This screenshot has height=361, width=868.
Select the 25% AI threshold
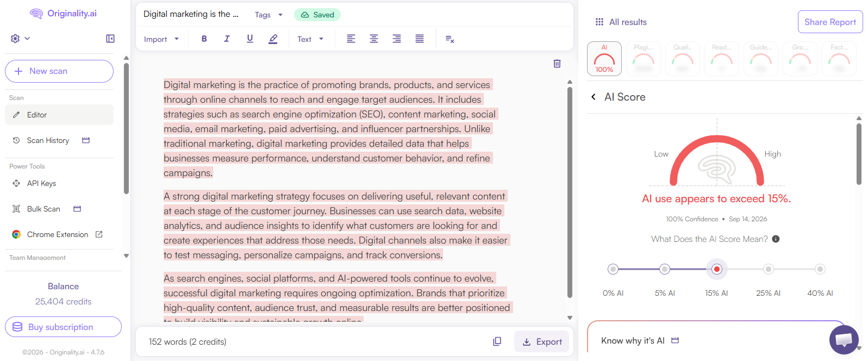[x=769, y=269]
